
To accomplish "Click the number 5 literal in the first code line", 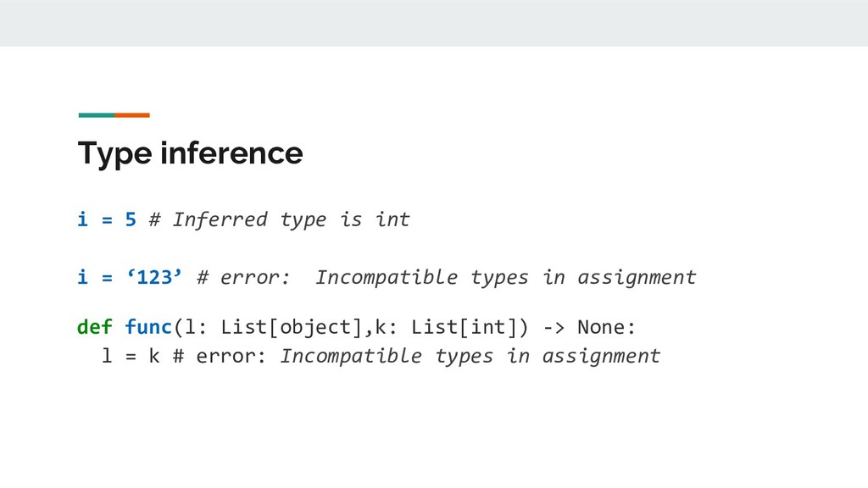I will (x=131, y=220).
